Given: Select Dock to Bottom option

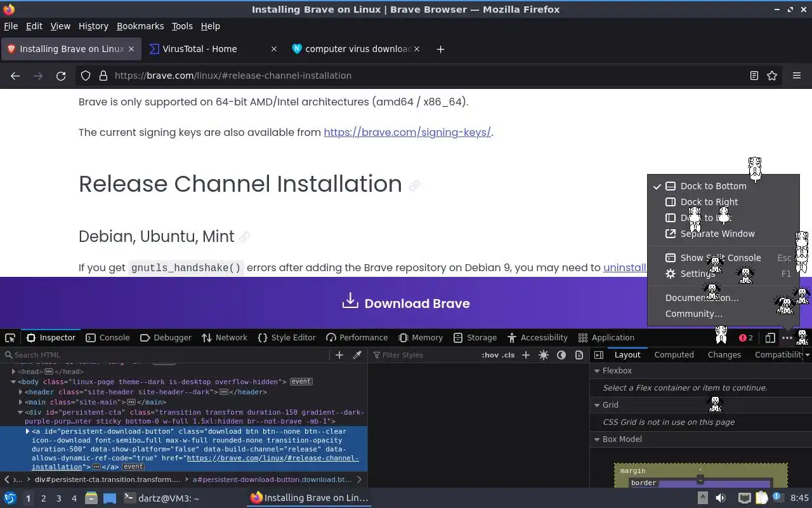Looking at the screenshot, I should [x=723, y=186].
